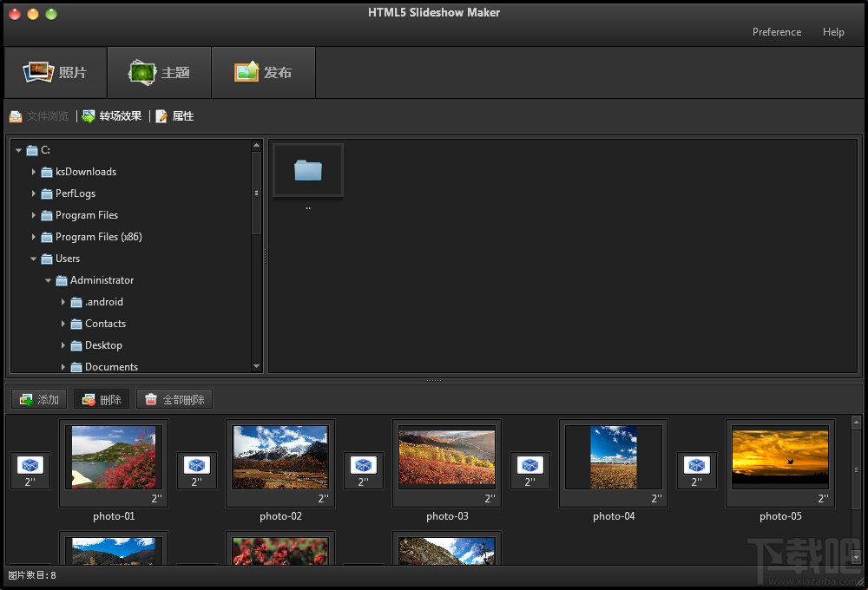The height and width of the screenshot is (590, 868).
Task: Click the C: drive icon
Action: [32, 151]
